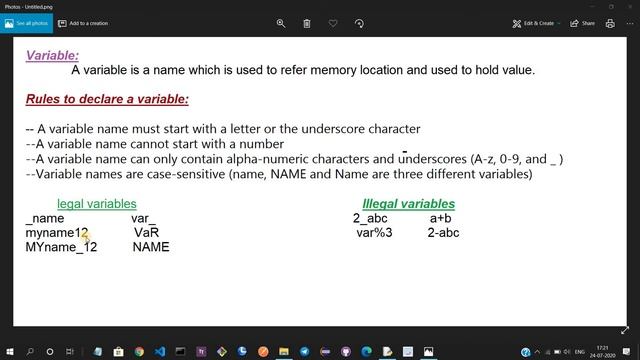Viewport: 640px width, 360px height.
Task: Click the 'Variable:' heading
Action: (x=52, y=56)
